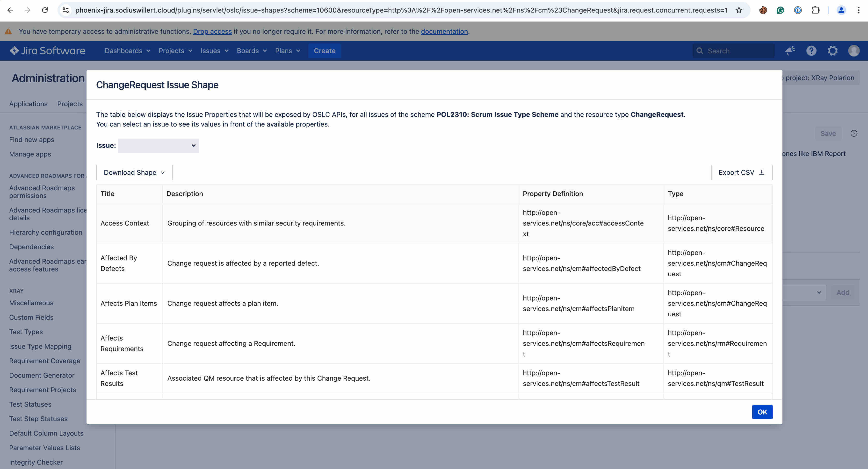Open Find new apps link

tap(32, 140)
